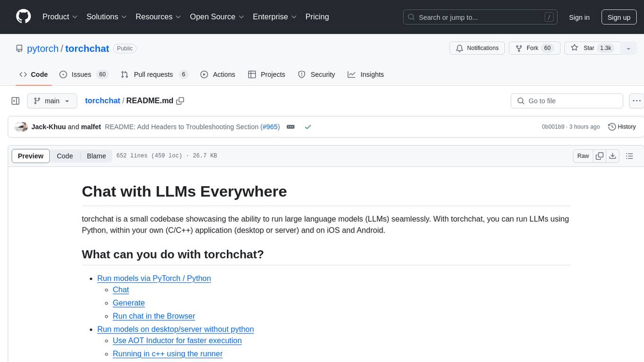Screen dimensions: 644x362
Task: Expand the Enterprise menu
Action: (275, 17)
